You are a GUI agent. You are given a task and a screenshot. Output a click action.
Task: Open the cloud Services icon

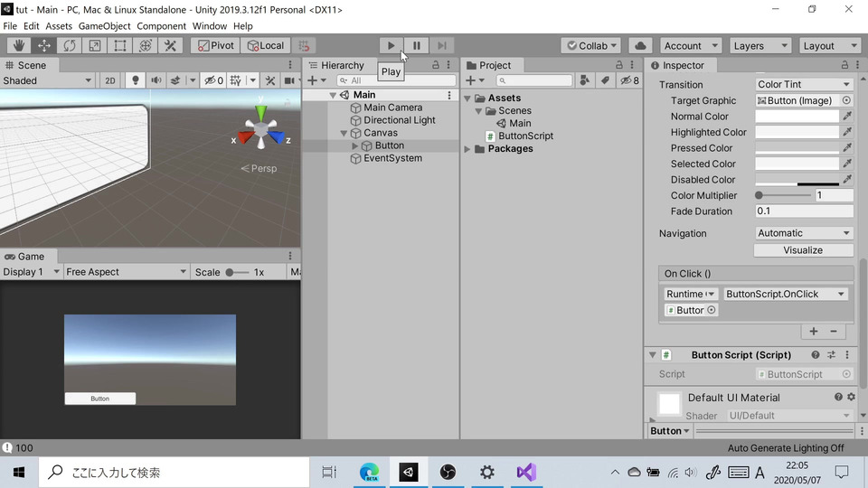coord(640,45)
